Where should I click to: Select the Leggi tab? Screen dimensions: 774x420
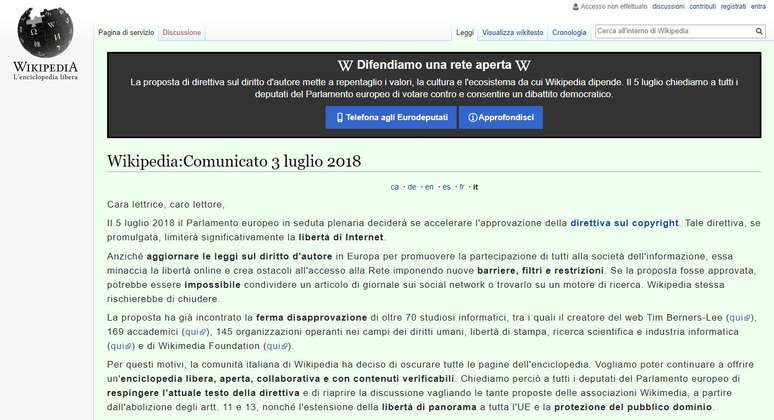[x=465, y=32]
